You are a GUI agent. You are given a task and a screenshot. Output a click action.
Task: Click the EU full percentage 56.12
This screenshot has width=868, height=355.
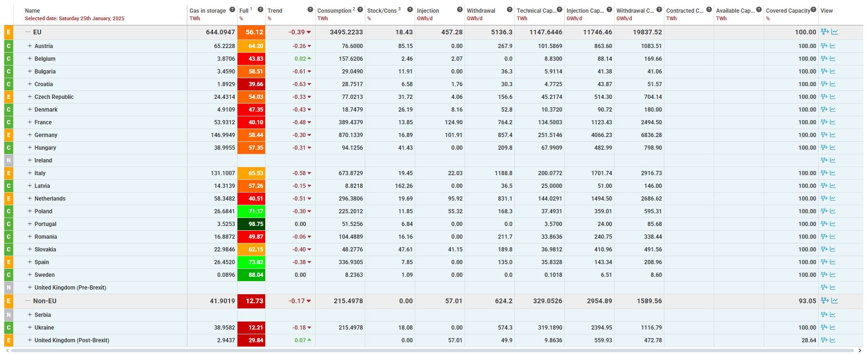[251, 32]
